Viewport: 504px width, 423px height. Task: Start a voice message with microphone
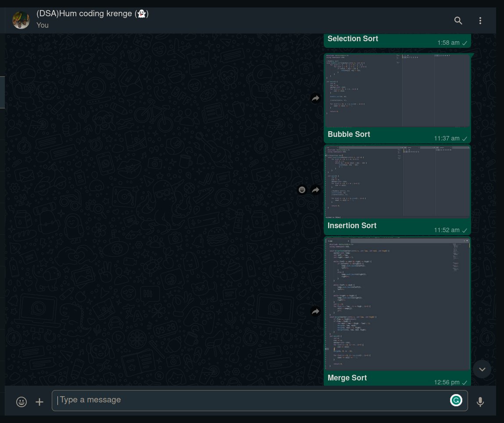480,402
